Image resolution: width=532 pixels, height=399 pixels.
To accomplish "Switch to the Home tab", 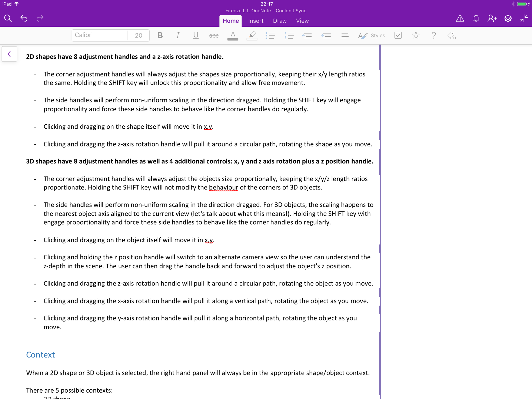I will click(x=230, y=21).
